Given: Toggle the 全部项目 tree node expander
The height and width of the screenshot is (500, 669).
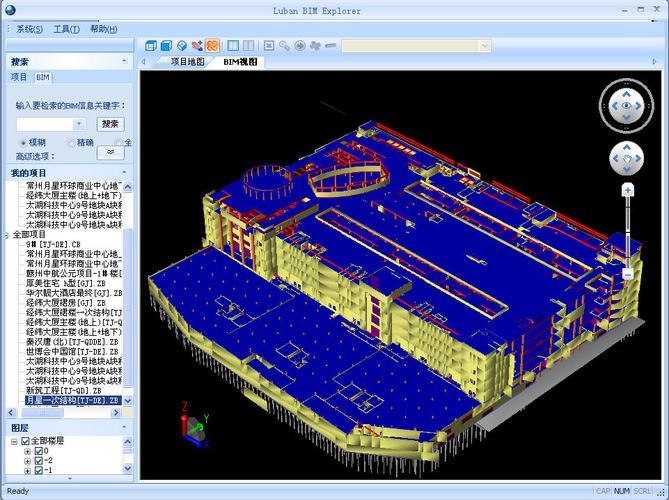Looking at the screenshot, I should pos(7,235).
